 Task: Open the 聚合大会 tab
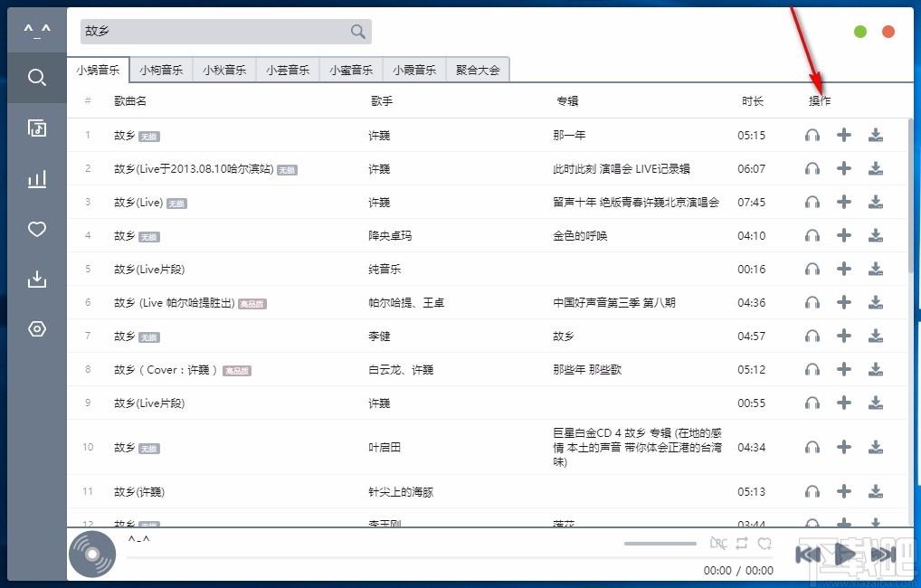478,70
